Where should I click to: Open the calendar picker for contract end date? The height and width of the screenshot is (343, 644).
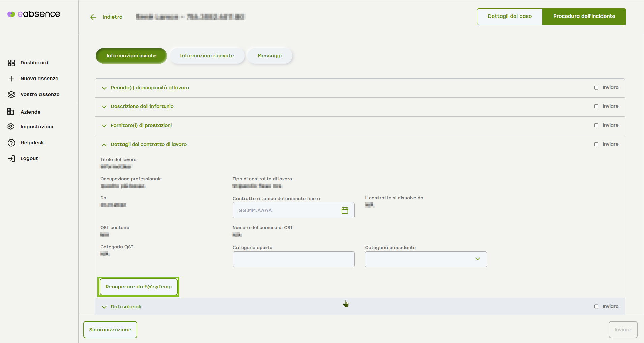[x=345, y=210]
